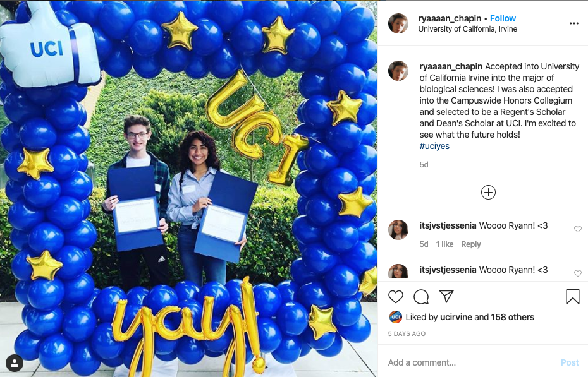View the 1 like on comment
This screenshot has width=588, height=377.
click(x=444, y=244)
